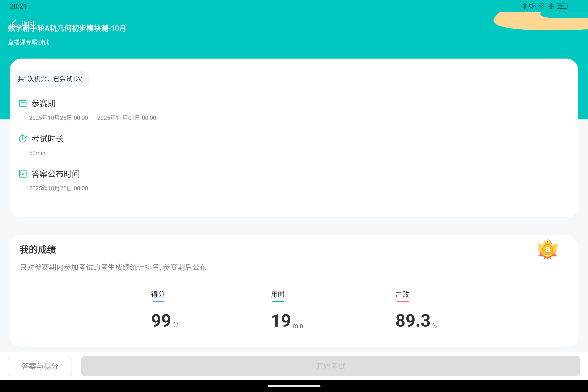Click the golden S medal badge
The height and width of the screenshot is (392, 588).
pos(547,249)
